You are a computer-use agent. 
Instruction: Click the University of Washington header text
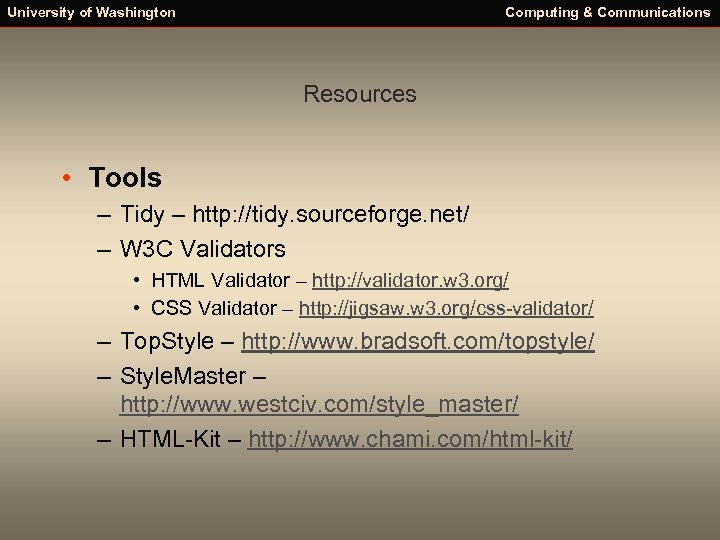[x=92, y=13]
